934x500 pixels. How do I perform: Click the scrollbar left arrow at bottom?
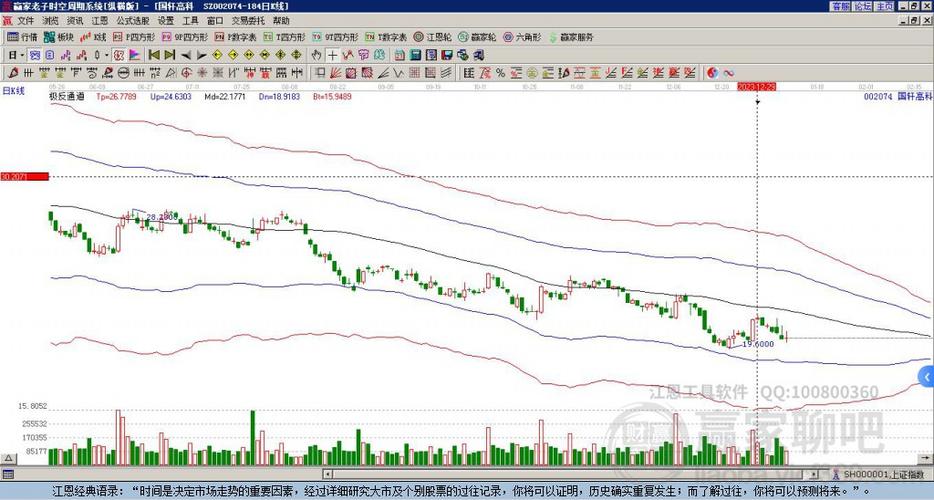(327, 474)
